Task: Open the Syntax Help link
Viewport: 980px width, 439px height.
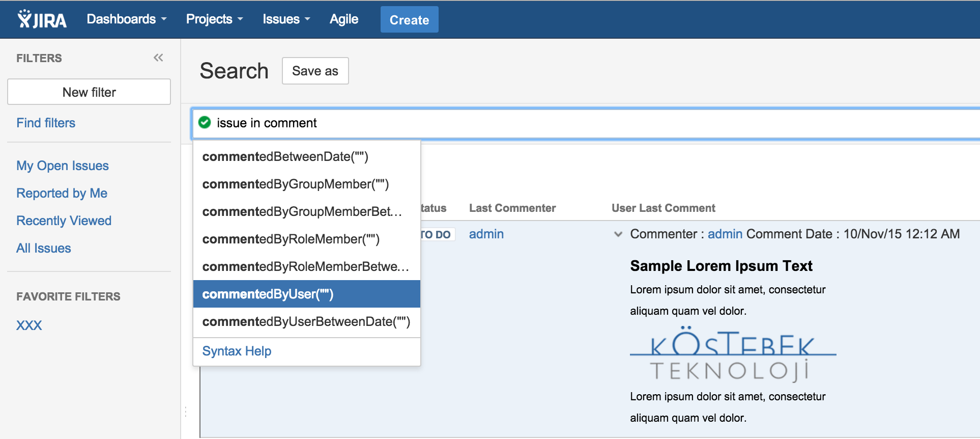Action: 237,351
